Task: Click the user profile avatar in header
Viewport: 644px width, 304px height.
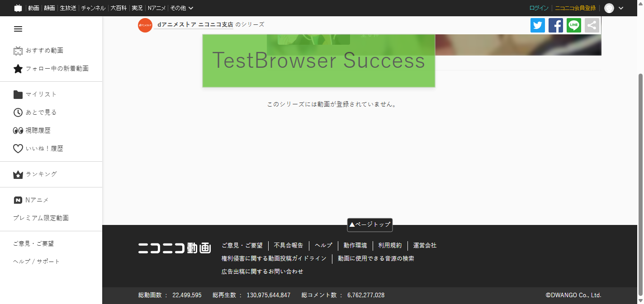Action: click(x=609, y=8)
